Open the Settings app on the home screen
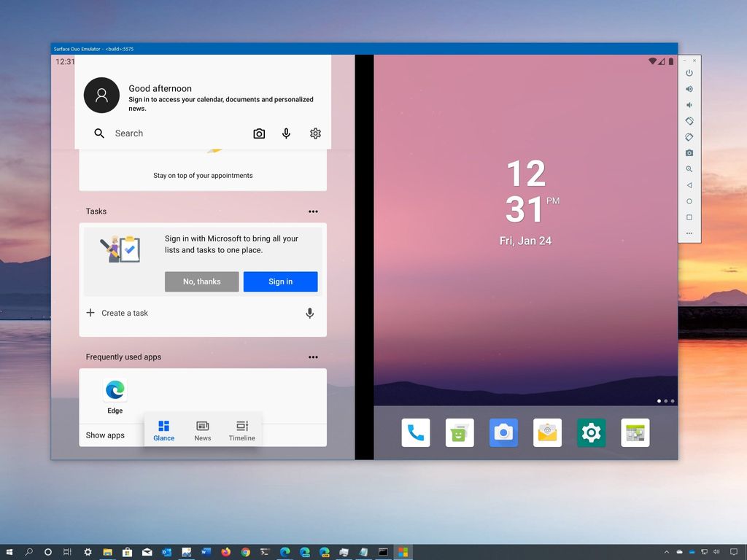The height and width of the screenshot is (560, 747). [x=591, y=432]
